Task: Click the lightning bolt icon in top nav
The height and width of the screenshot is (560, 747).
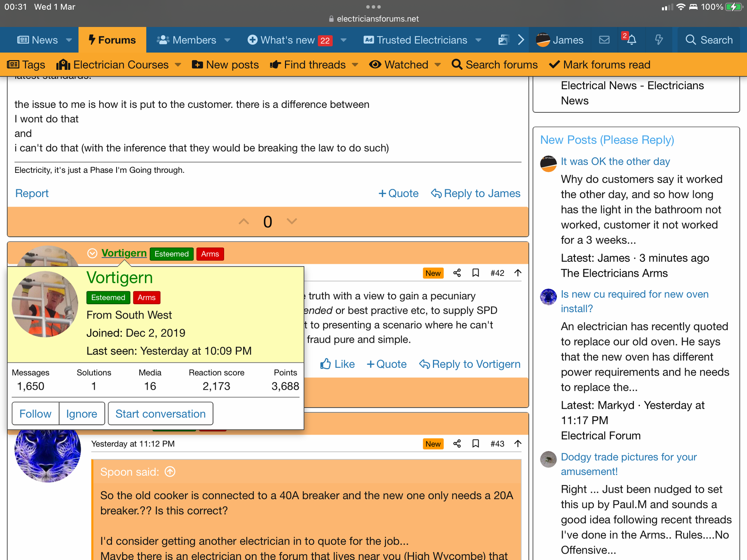Action: tap(659, 40)
